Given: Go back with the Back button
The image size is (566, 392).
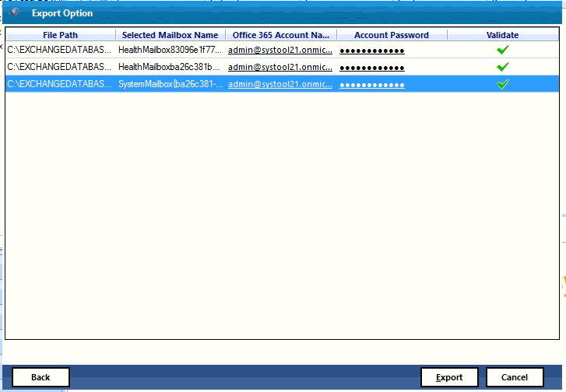Looking at the screenshot, I should tap(40, 377).
